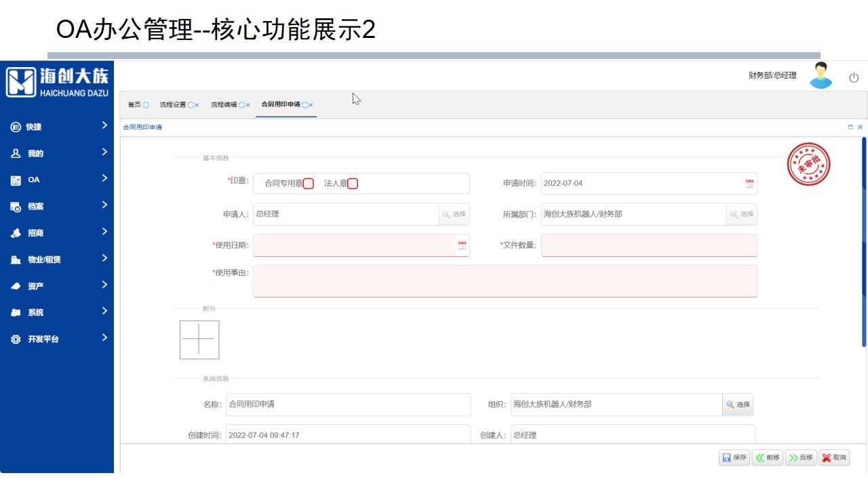Focus the 文件数量 input field

pyautogui.click(x=649, y=245)
